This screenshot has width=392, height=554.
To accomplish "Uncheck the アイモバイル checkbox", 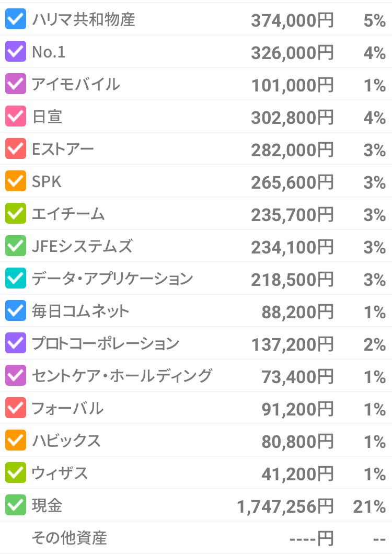I will (15, 84).
